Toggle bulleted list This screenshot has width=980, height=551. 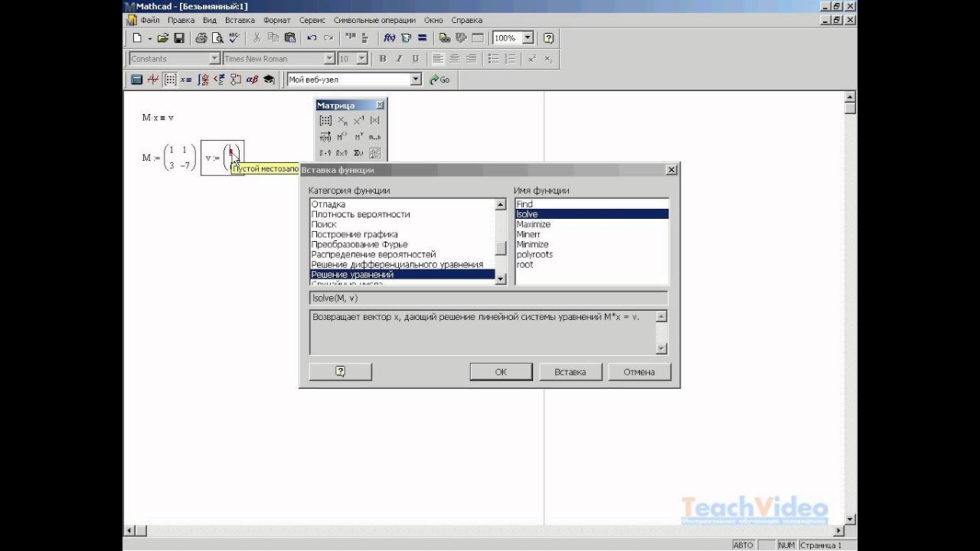[x=493, y=58]
